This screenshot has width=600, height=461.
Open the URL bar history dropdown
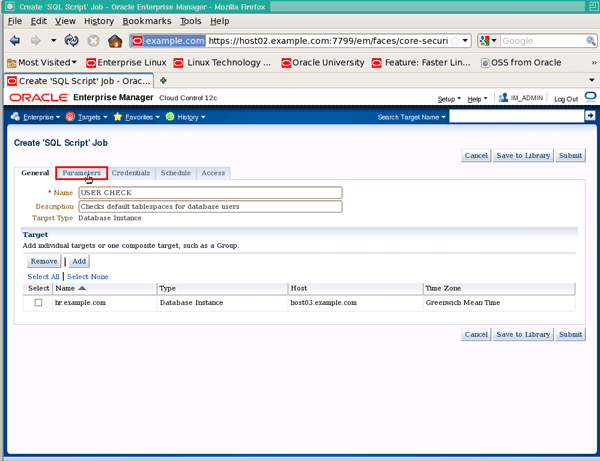click(x=465, y=40)
